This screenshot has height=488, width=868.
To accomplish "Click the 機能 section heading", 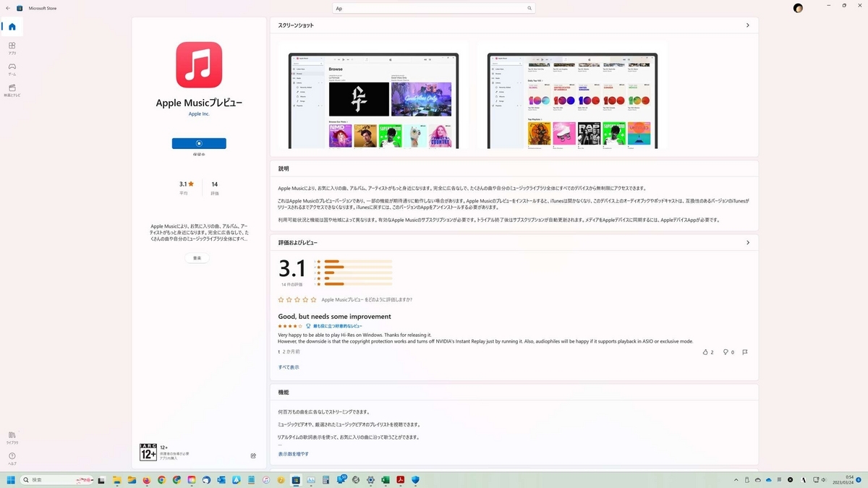I will [x=284, y=392].
